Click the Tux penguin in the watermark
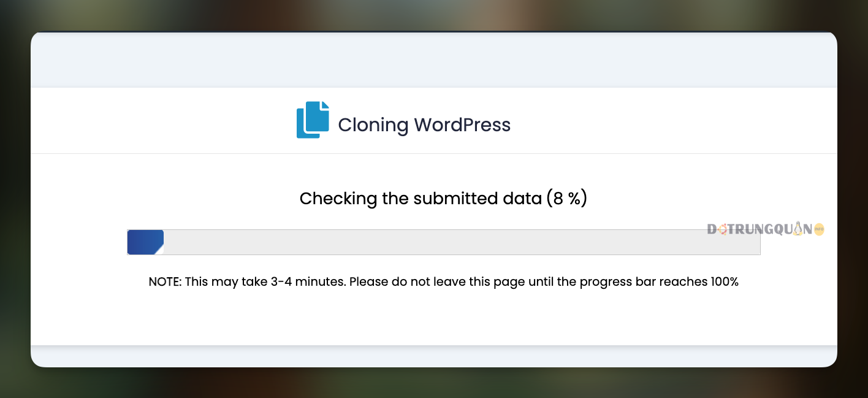Image resolution: width=868 pixels, height=398 pixels. click(799, 229)
